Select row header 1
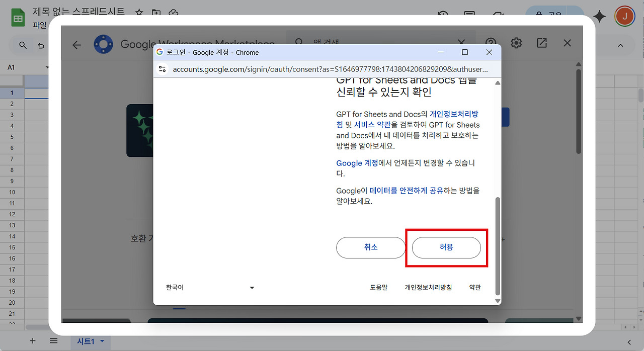Screen dimensions: 644x351 click(12, 93)
